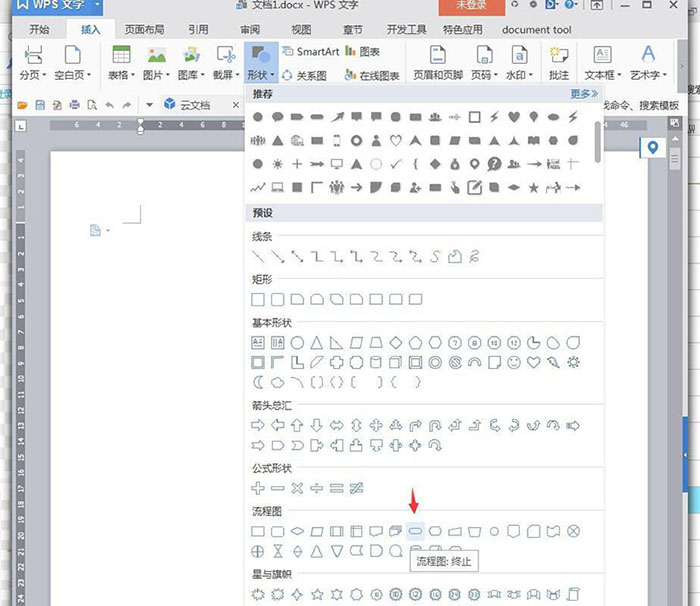
Task: Open the 形状 shapes dropdown
Action: (x=261, y=63)
